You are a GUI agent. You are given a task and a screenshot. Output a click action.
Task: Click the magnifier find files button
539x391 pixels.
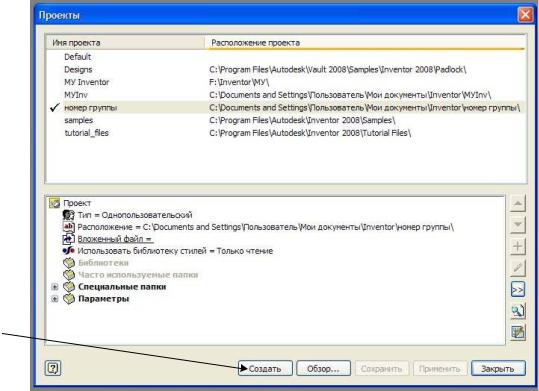point(518,311)
